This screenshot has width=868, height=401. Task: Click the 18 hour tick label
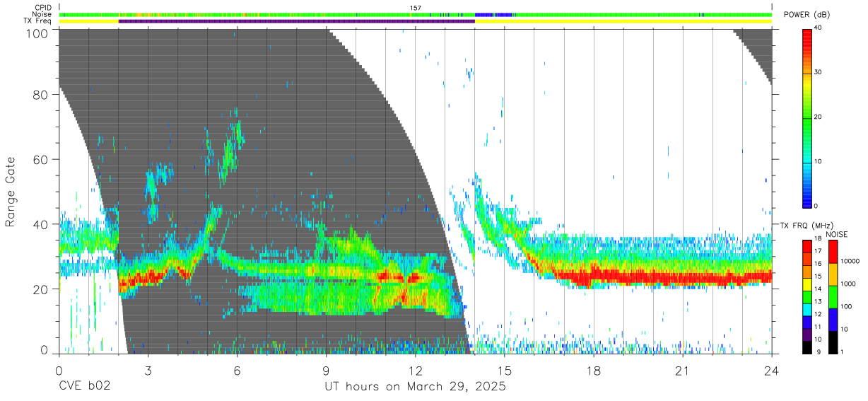[x=593, y=369]
